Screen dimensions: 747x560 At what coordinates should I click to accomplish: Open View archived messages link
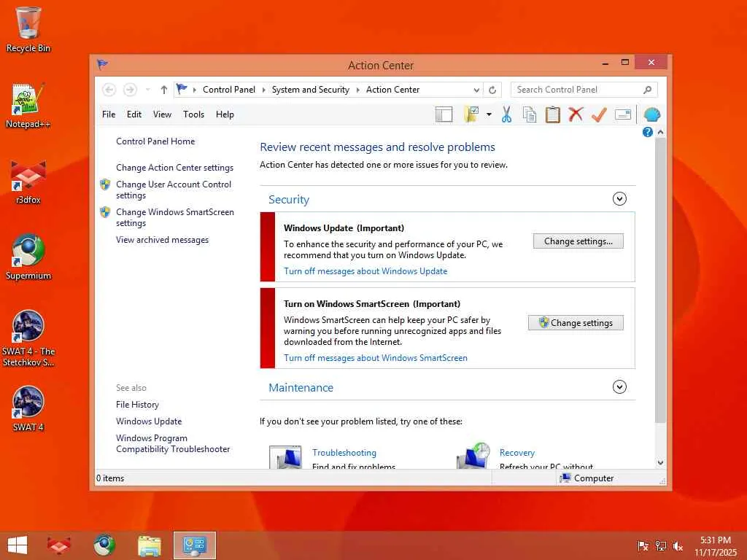[162, 240]
